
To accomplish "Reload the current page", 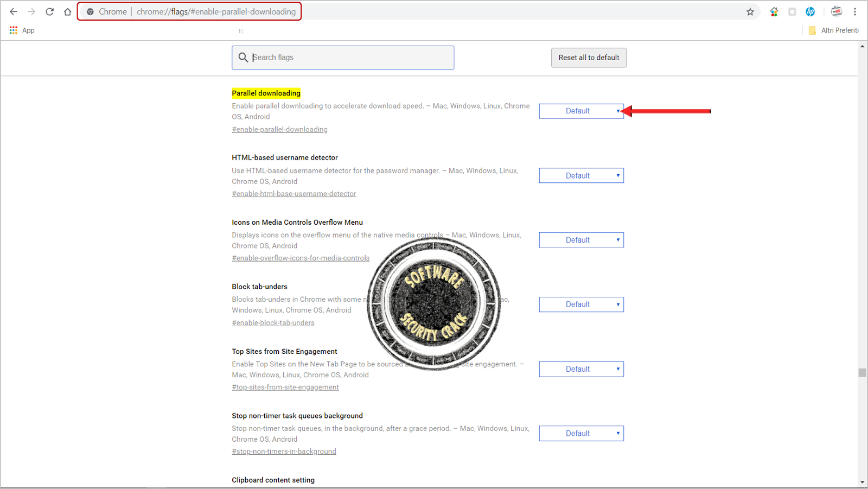I will coord(49,11).
